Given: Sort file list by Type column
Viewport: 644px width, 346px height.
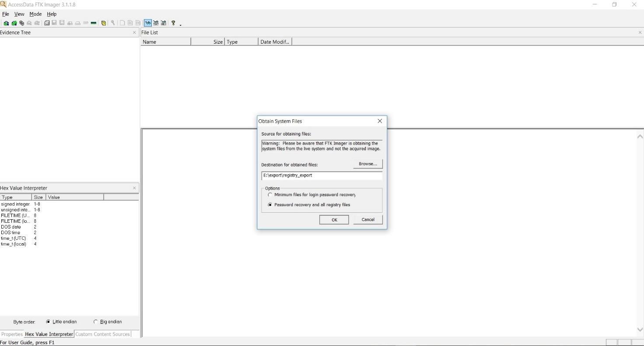Looking at the screenshot, I should pyautogui.click(x=241, y=42).
